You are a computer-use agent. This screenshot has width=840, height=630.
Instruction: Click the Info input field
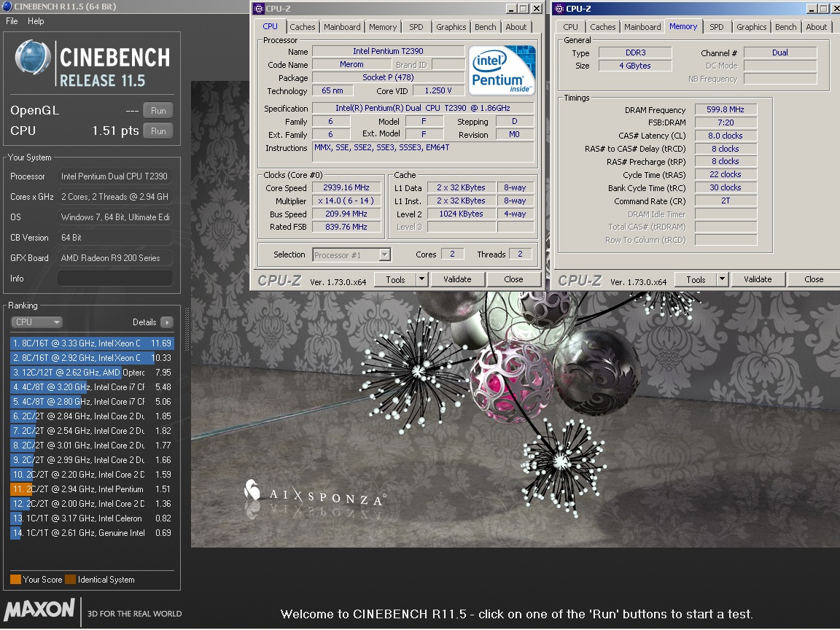(x=115, y=279)
